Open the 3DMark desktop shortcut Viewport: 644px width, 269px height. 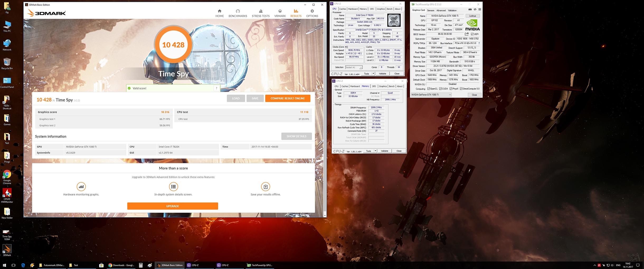click(7, 251)
